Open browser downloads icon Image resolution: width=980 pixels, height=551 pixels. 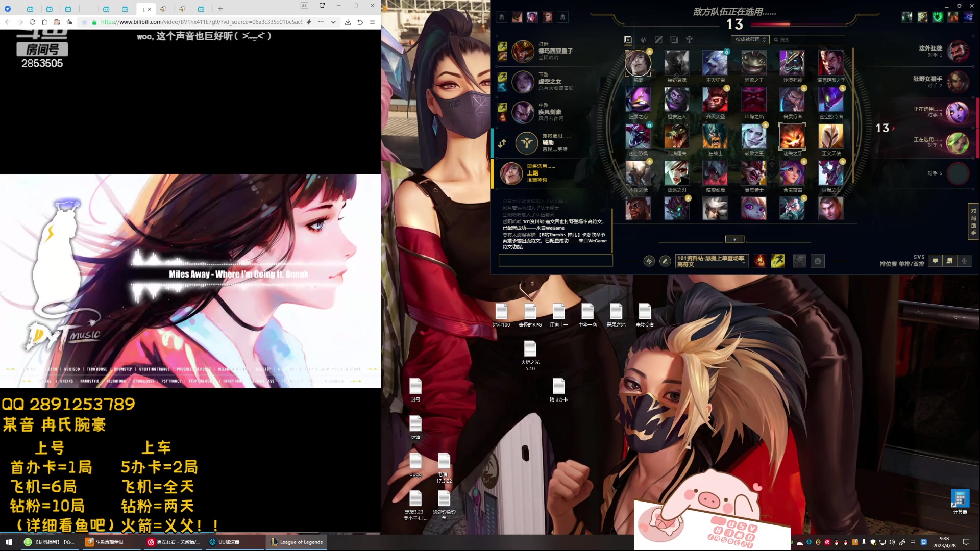[x=348, y=22]
